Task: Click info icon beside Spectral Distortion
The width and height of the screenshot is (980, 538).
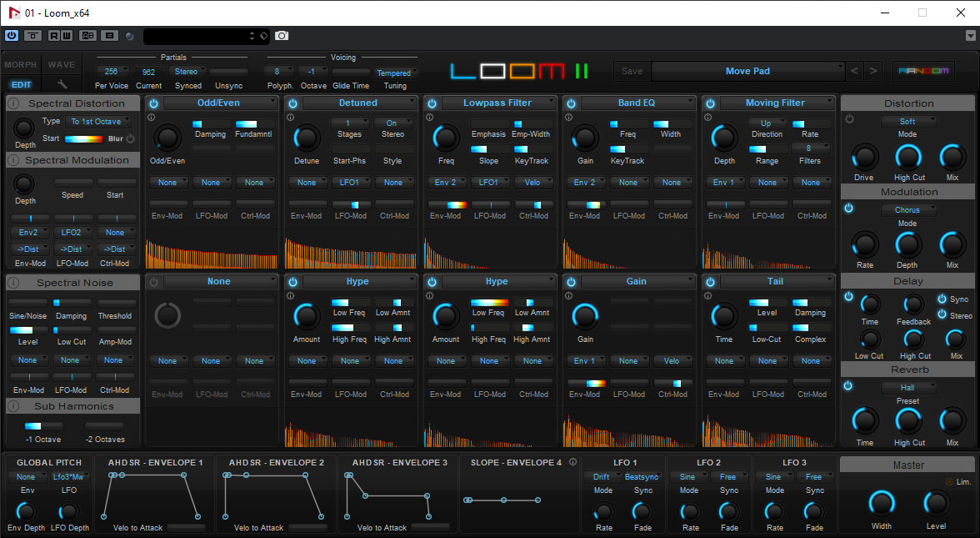Action: coord(14,103)
